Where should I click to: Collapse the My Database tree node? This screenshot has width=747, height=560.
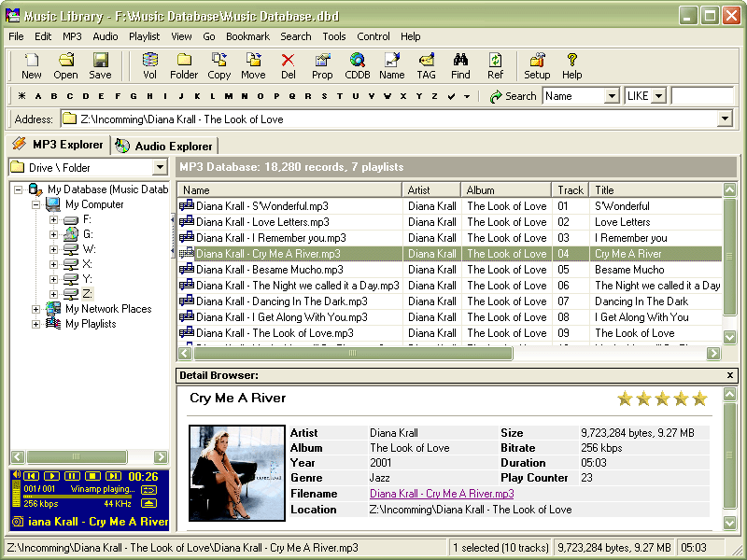(18, 189)
